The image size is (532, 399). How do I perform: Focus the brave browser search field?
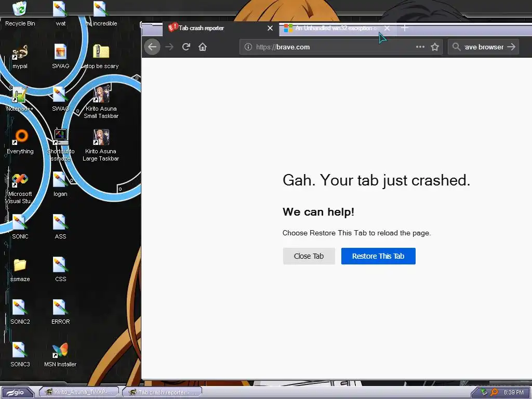pyautogui.click(x=483, y=47)
